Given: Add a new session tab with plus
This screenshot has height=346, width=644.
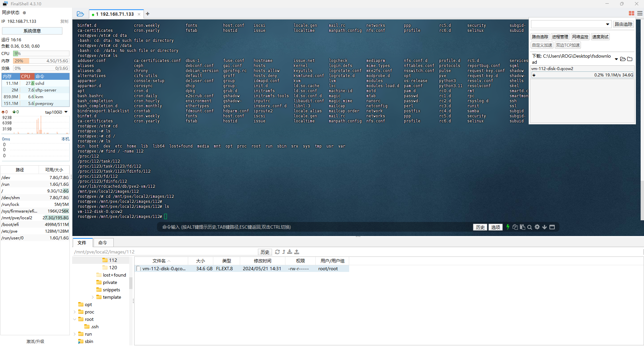Looking at the screenshot, I should point(148,14).
